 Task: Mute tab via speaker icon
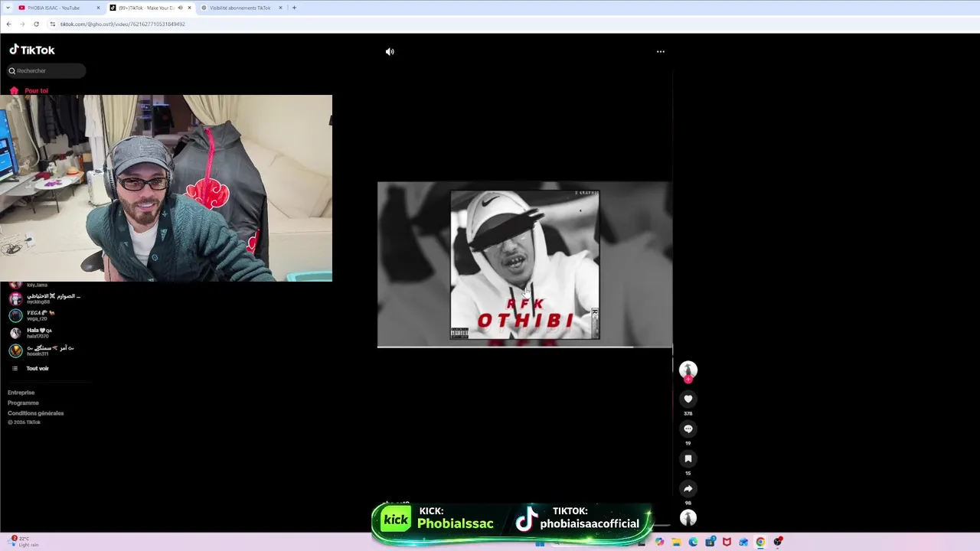(180, 8)
